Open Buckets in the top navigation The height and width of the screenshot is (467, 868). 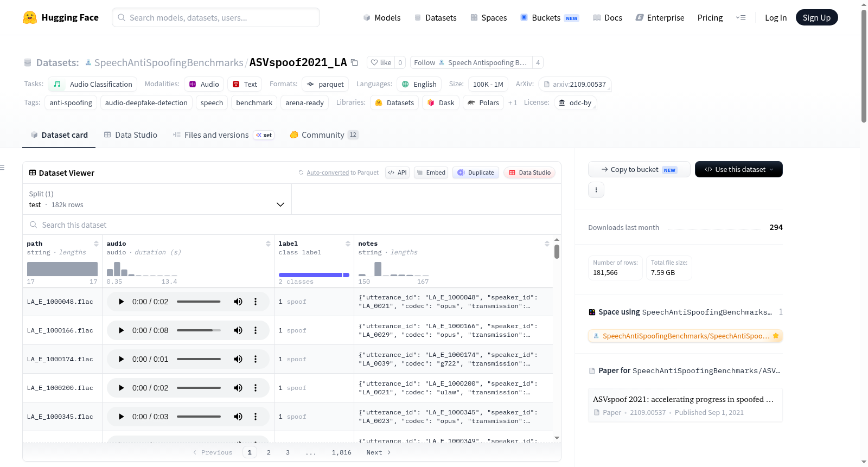pyautogui.click(x=550, y=17)
